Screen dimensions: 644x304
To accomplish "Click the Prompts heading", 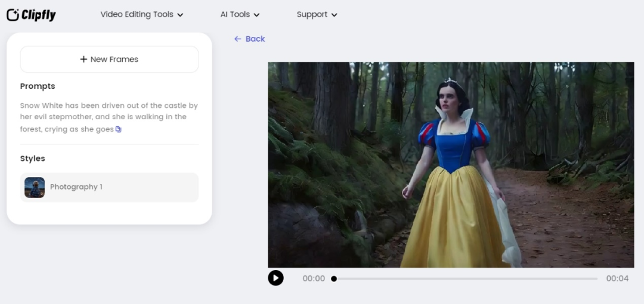I will click(38, 86).
